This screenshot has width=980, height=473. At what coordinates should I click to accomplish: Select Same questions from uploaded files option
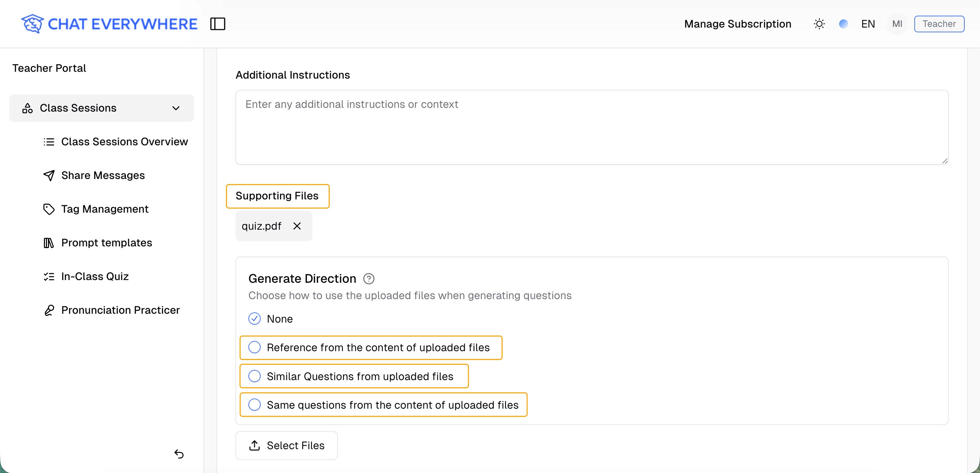click(255, 405)
